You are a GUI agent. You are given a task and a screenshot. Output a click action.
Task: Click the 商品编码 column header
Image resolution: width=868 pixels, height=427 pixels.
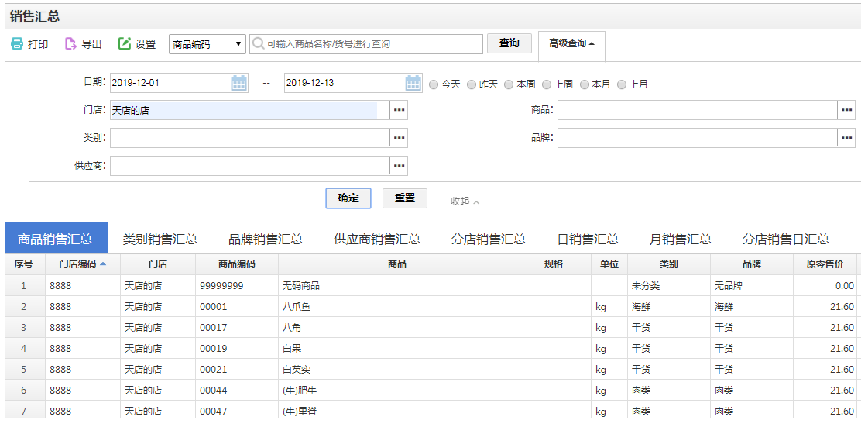(237, 264)
